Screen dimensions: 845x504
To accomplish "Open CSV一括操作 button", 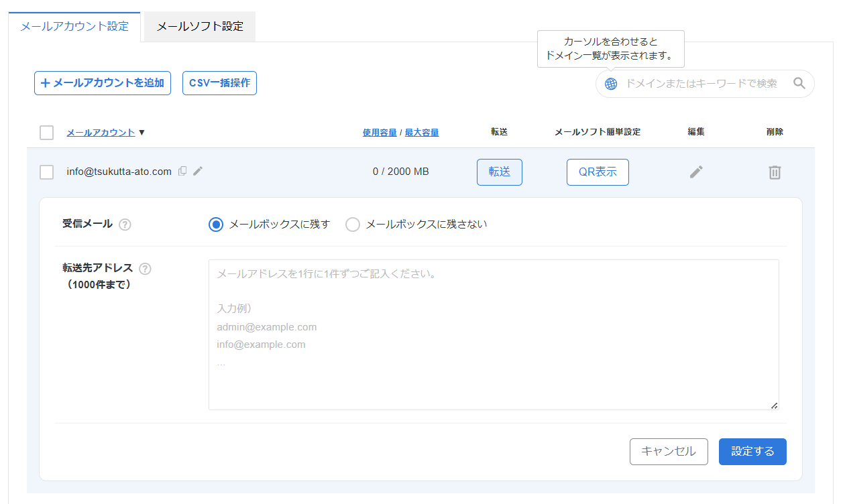I will pyautogui.click(x=219, y=83).
